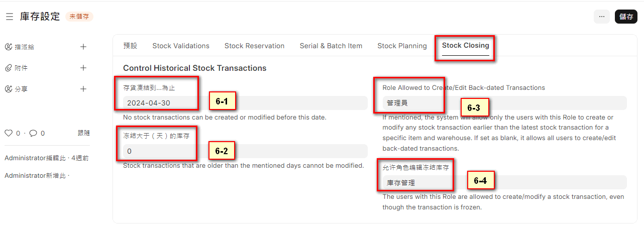Select the 預設 tab
This screenshot has width=644, height=229.
(x=130, y=46)
